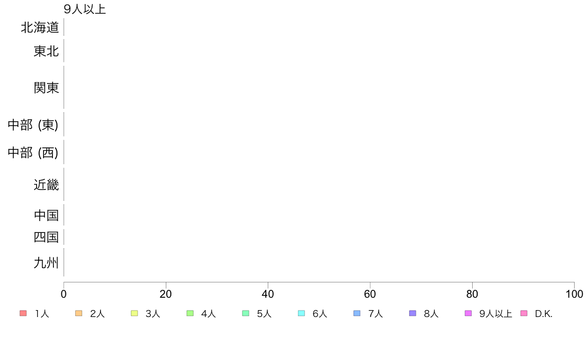
Task: Click the D.K. pink legend swatch
Action: pyautogui.click(x=524, y=314)
